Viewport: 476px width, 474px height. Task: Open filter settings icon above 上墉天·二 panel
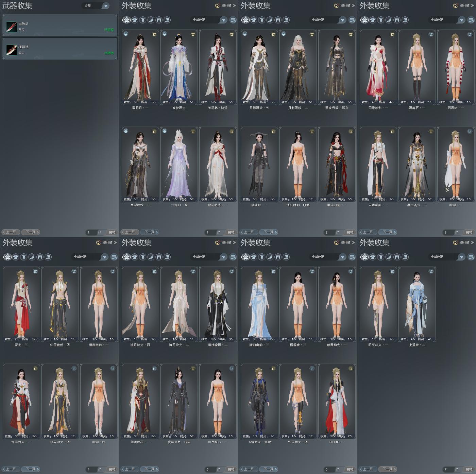click(x=471, y=257)
